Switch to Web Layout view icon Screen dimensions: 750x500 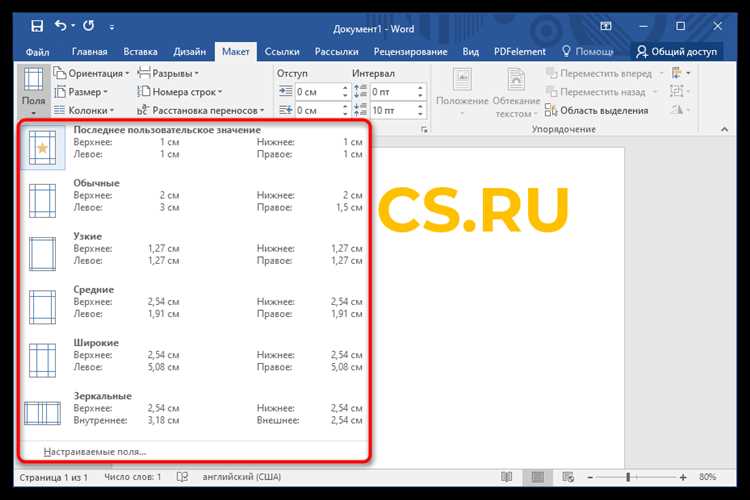click(x=568, y=477)
